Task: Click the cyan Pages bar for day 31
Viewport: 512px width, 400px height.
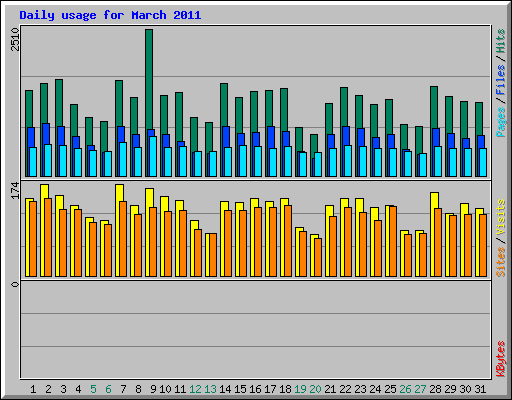Action: (483, 162)
